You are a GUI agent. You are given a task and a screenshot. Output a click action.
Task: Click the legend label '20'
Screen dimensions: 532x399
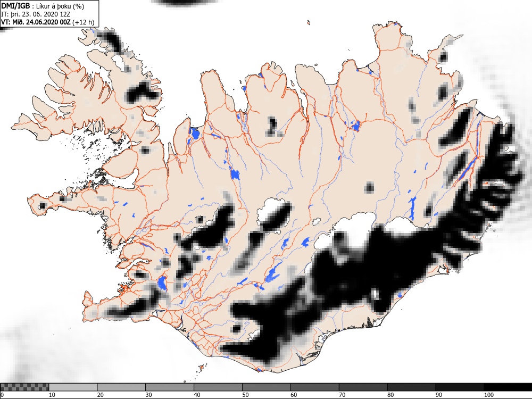tap(100, 395)
